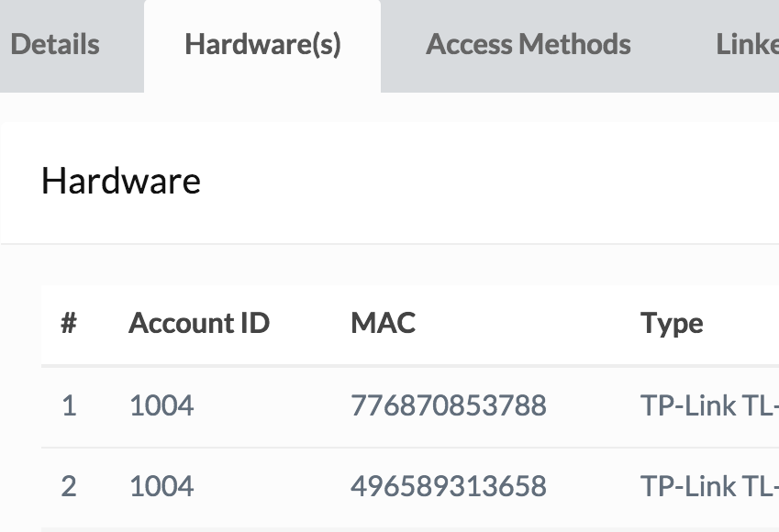Click row number 2 cell

click(69, 486)
